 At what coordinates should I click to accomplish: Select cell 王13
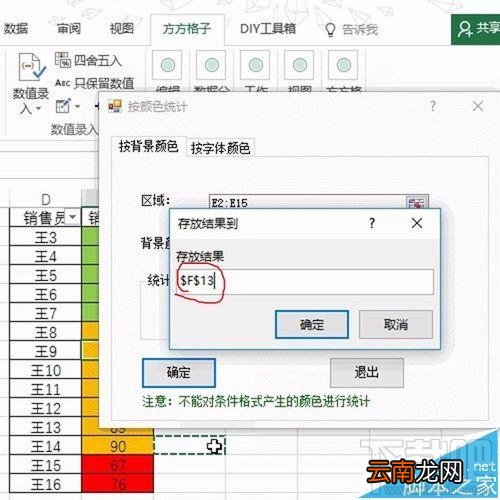click(46, 427)
